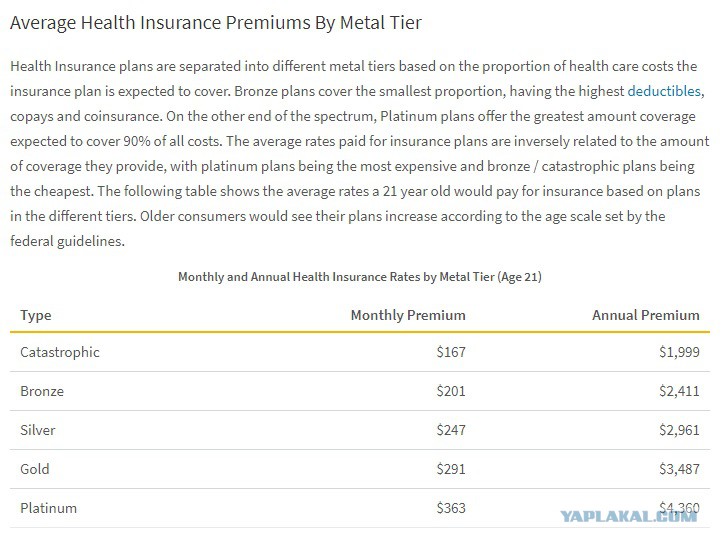Image resolution: width=723 pixels, height=546 pixels.
Task: Click the YAPLAKAL.COM watermark logo
Action: [629, 516]
